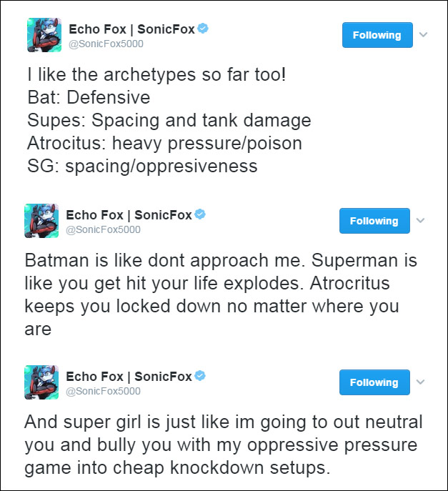The width and height of the screenshot is (448, 491).
Task: Click verified badge above the Batman tweet
Action: click(200, 214)
